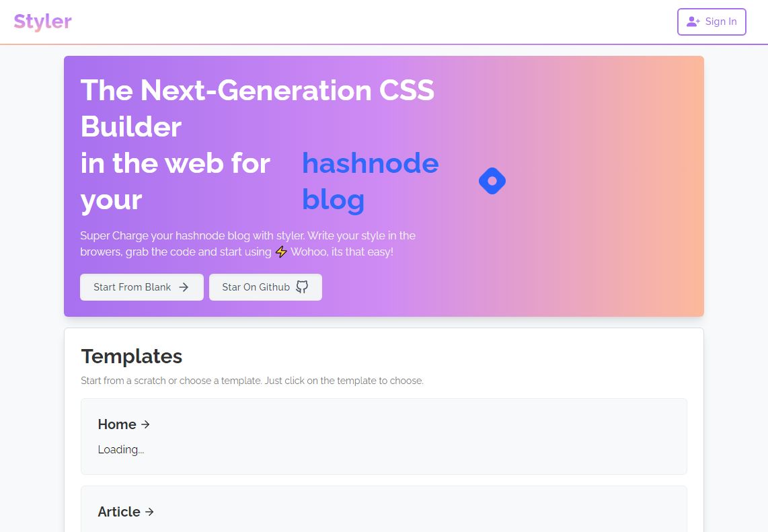Click the Styler logo
Image resolution: width=768 pixels, height=532 pixels.
pyautogui.click(x=42, y=22)
